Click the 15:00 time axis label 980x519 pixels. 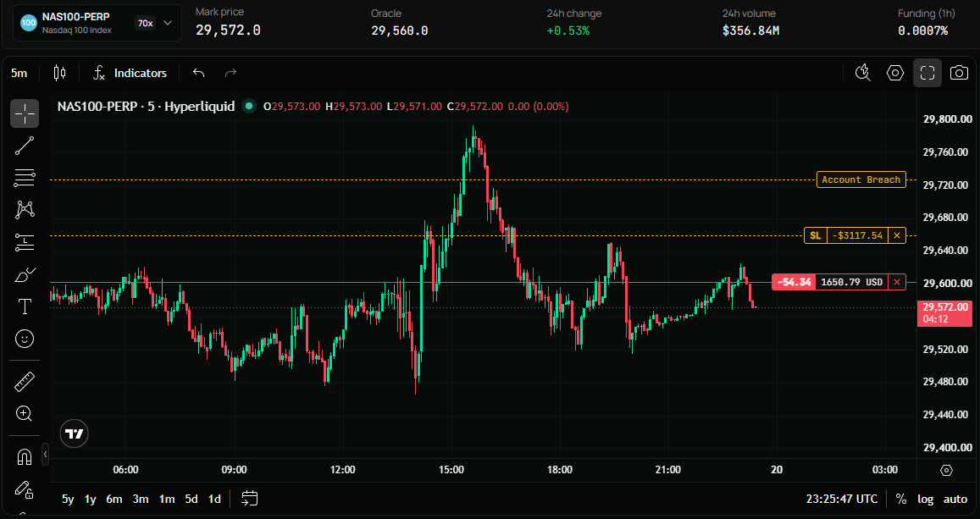click(451, 470)
